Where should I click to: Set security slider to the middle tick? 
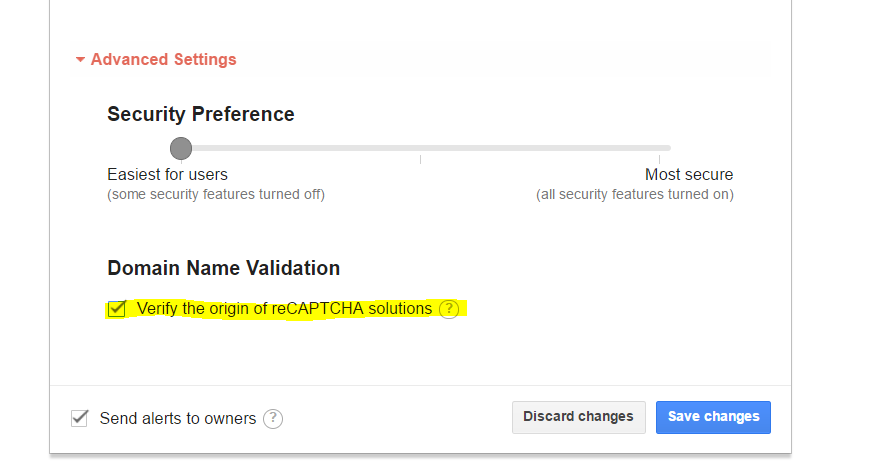(x=420, y=149)
